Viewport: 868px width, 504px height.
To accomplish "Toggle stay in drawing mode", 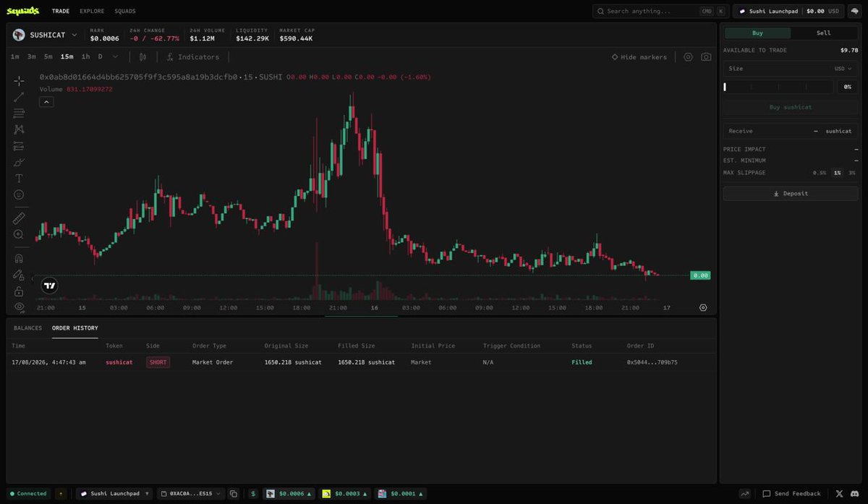I will pyautogui.click(x=19, y=275).
